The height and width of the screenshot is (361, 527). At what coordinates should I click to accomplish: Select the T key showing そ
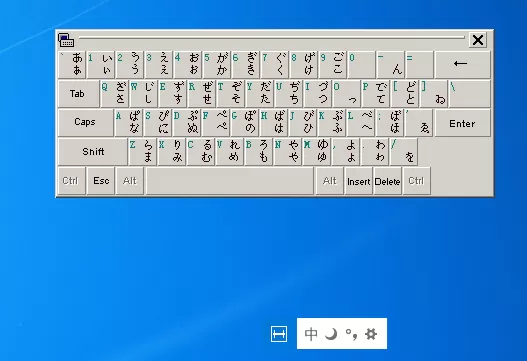pos(230,93)
